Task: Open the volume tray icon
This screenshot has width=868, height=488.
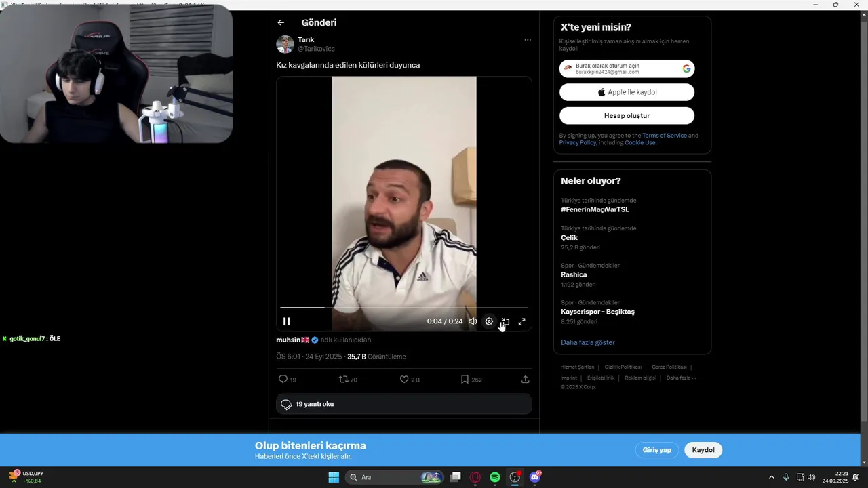Action: [812, 477]
